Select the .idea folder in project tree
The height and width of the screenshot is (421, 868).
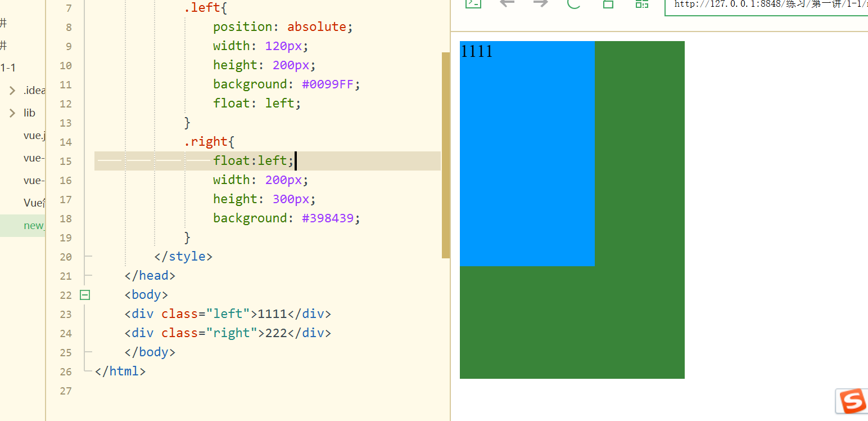[x=34, y=91]
